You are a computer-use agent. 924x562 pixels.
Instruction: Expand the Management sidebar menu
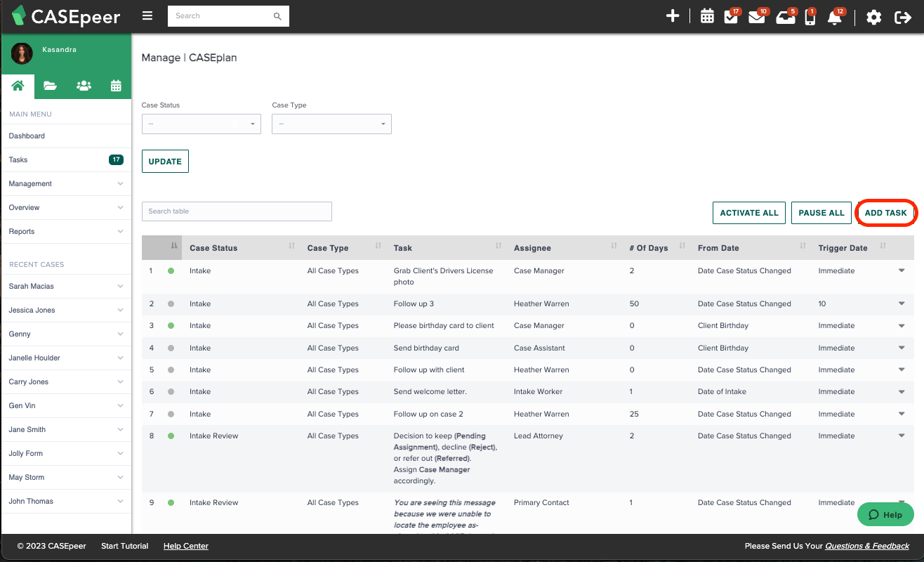(x=66, y=184)
